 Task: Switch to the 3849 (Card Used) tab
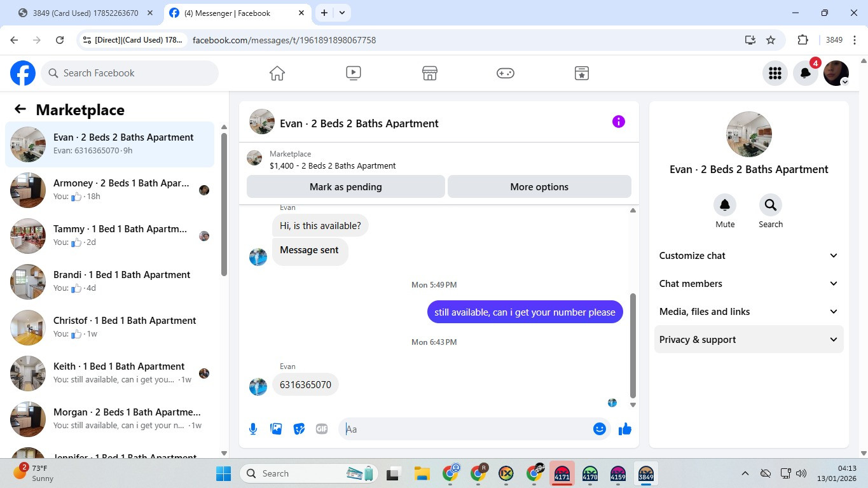point(85,13)
